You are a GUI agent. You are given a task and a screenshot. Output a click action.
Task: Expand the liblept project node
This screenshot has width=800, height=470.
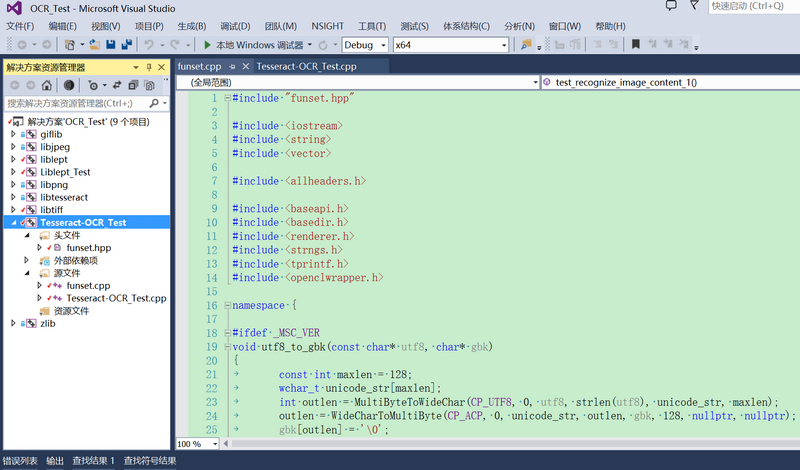pyautogui.click(x=13, y=159)
